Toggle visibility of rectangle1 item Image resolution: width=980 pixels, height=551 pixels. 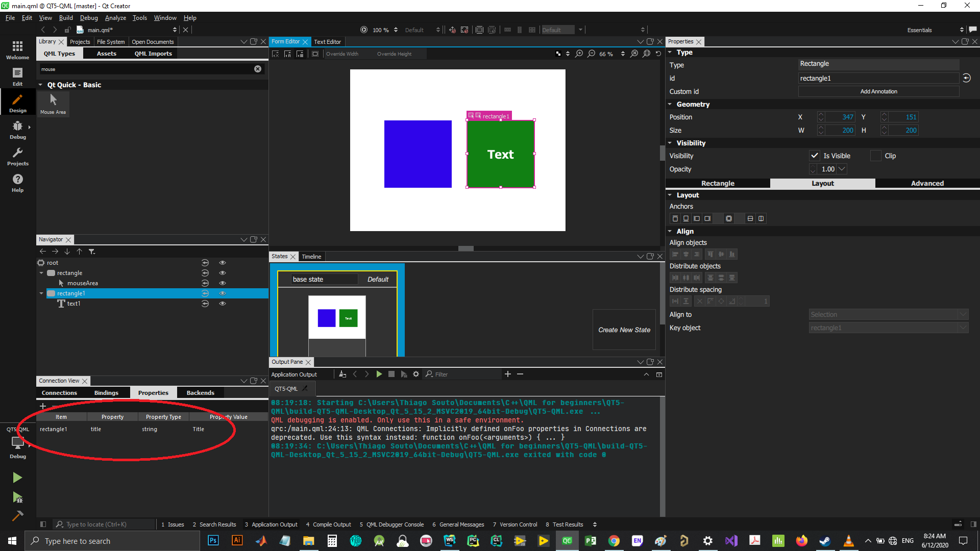(x=223, y=293)
